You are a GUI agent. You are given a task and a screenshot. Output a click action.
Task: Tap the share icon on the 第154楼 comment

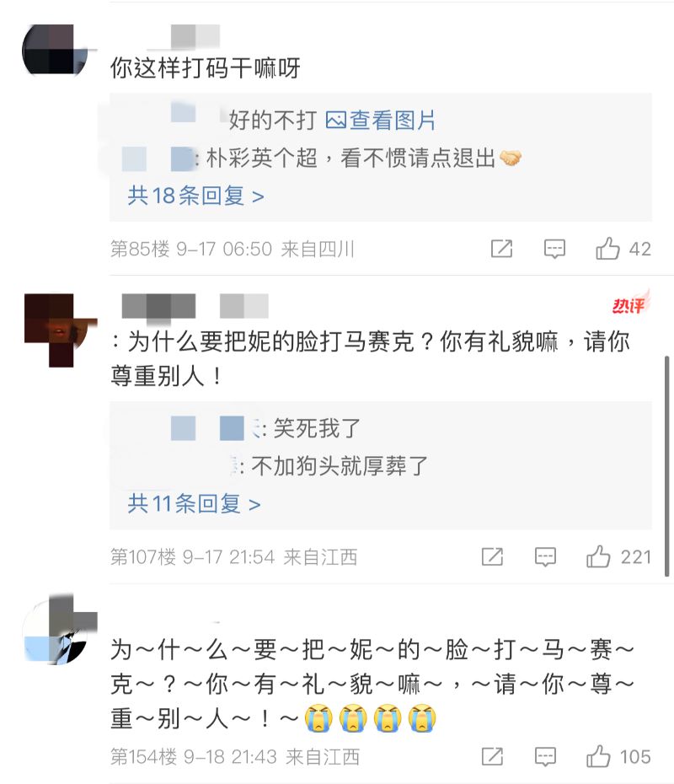point(492,756)
